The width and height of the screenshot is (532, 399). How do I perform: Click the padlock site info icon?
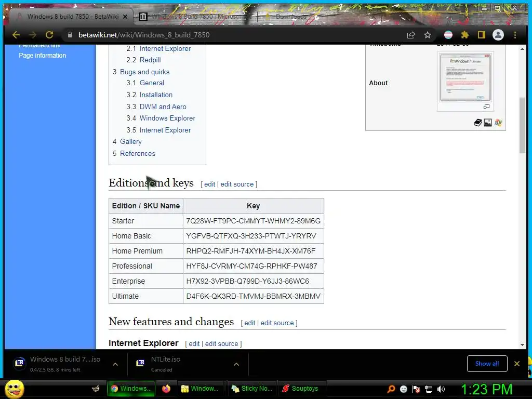(x=70, y=35)
